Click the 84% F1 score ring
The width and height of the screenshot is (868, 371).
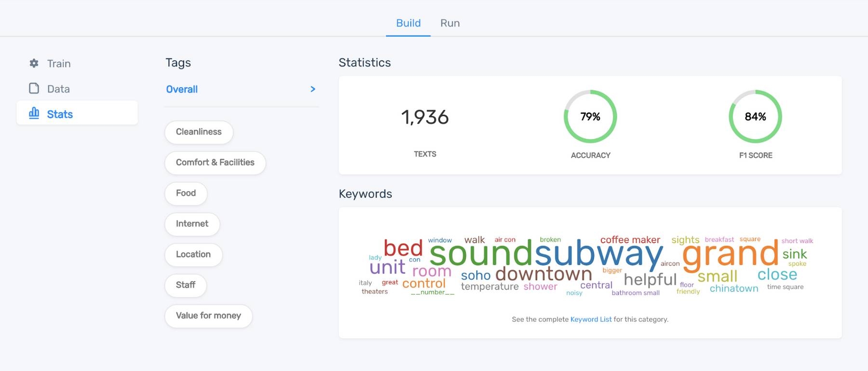pyautogui.click(x=755, y=117)
